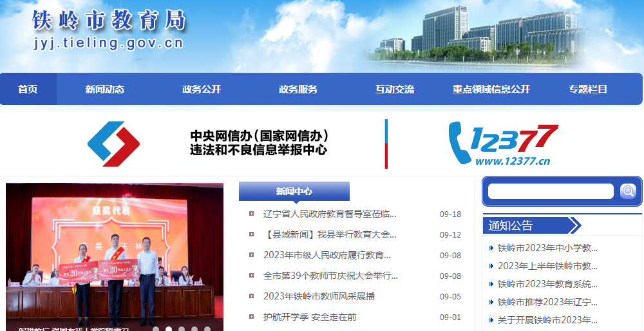
Task: Open news 【县域新闻】我县举行教育大会...
Action: click(329, 234)
